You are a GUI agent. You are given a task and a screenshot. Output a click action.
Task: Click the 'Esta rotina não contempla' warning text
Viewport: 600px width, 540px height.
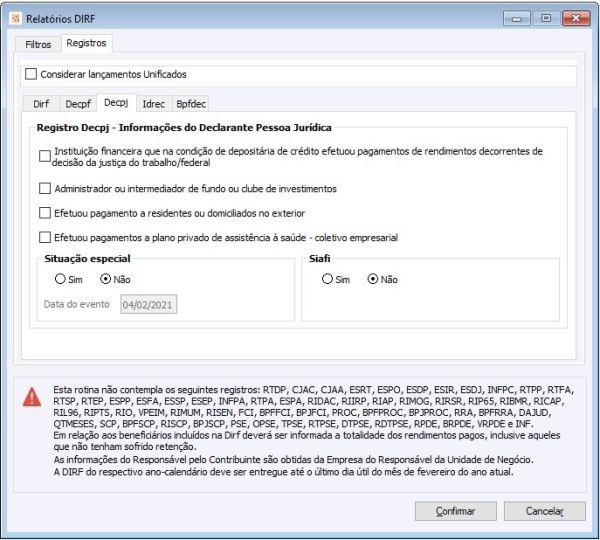coord(313,407)
